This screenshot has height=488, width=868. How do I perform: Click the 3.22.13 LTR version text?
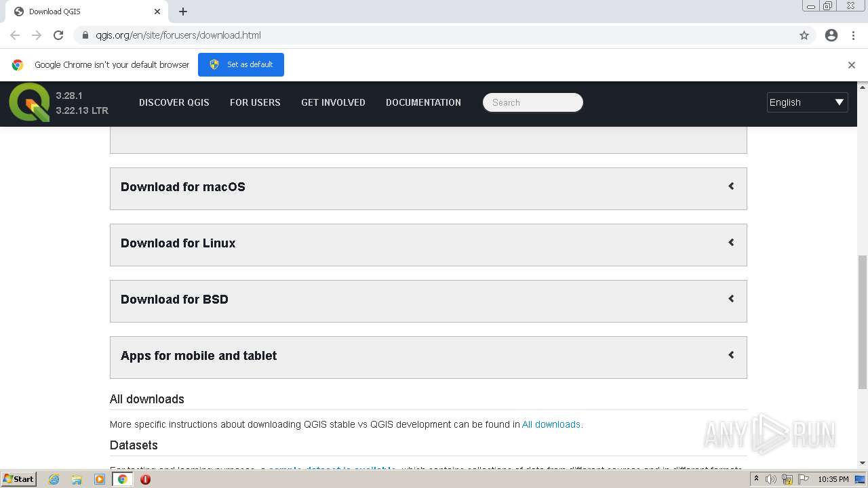[x=82, y=110]
